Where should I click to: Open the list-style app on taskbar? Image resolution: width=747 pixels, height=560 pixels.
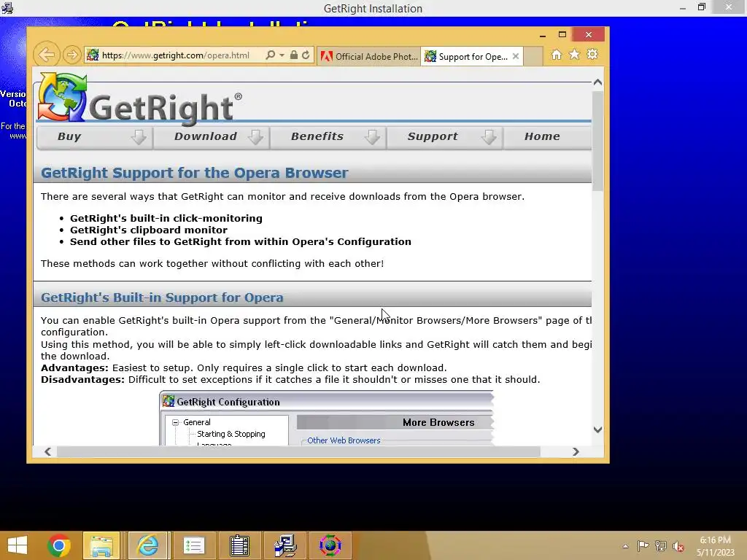pos(194,545)
